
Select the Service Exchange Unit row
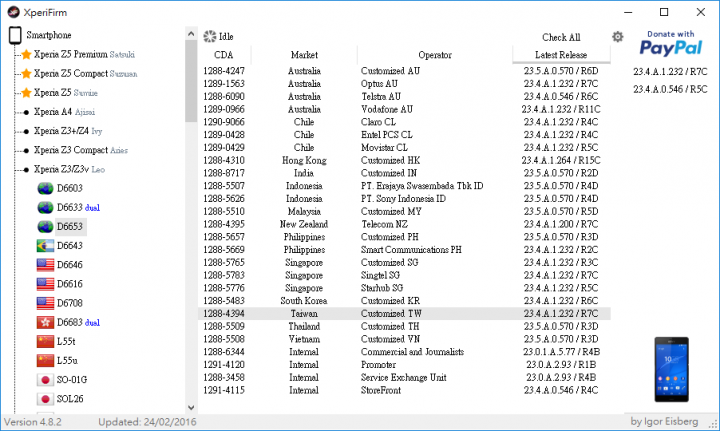tap(405, 378)
